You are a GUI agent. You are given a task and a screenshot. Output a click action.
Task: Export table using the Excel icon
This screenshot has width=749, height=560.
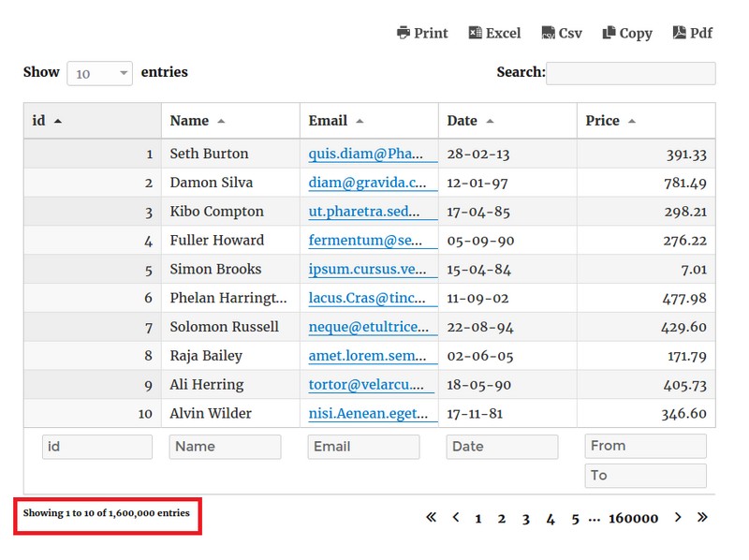point(476,33)
